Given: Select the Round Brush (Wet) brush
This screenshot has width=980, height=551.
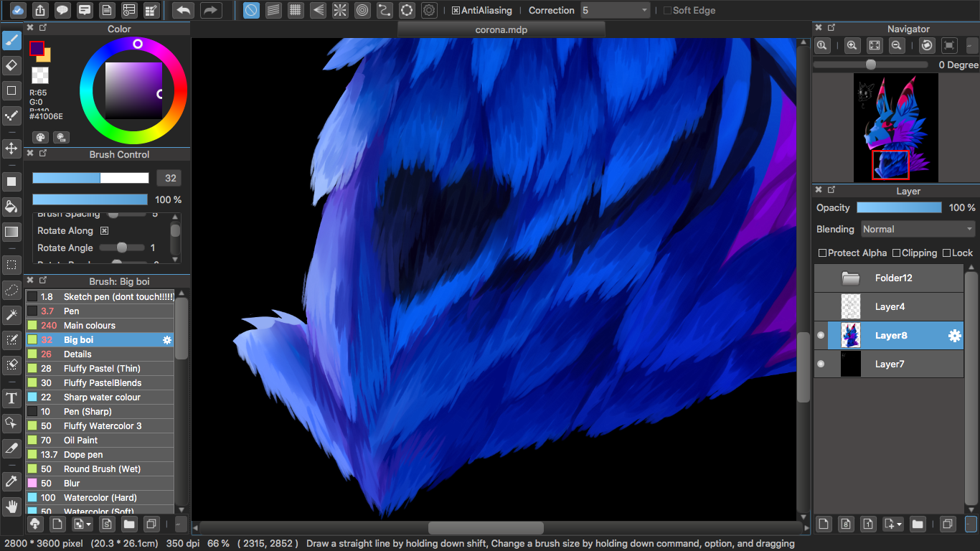Looking at the screenshot, I should (100, 469).
